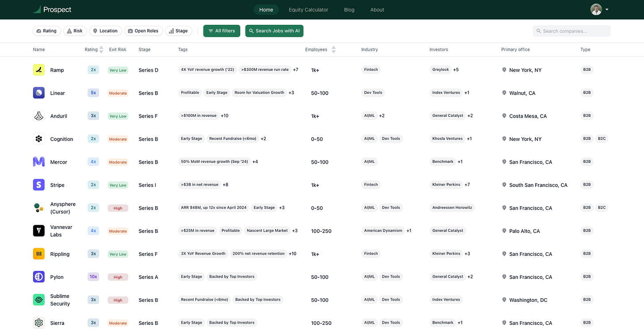644x331 pixels.
Task: Click Cognition's B2C type tag
Action: (602, 139)
